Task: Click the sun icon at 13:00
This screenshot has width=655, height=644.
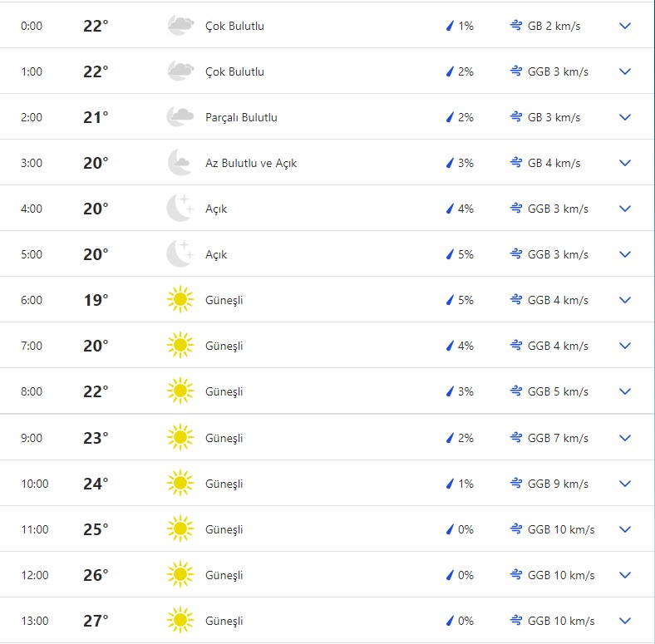Action: click(x=180, y=621)
